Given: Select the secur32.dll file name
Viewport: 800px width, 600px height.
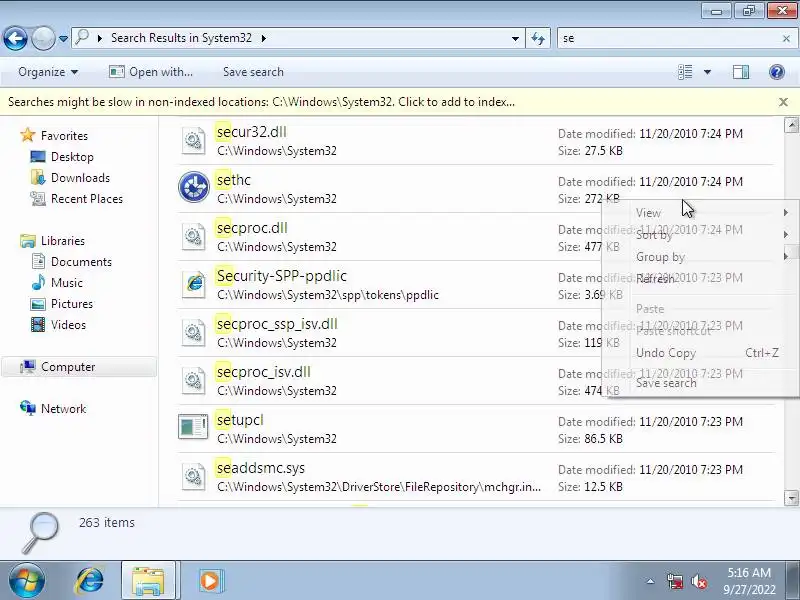Looking at the screenshot, I should pos(252,132).
